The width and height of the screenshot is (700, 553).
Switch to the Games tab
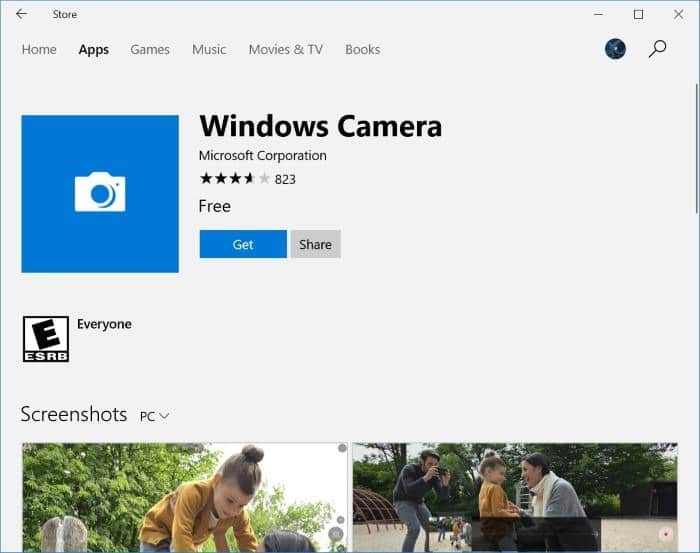[150, 50]
